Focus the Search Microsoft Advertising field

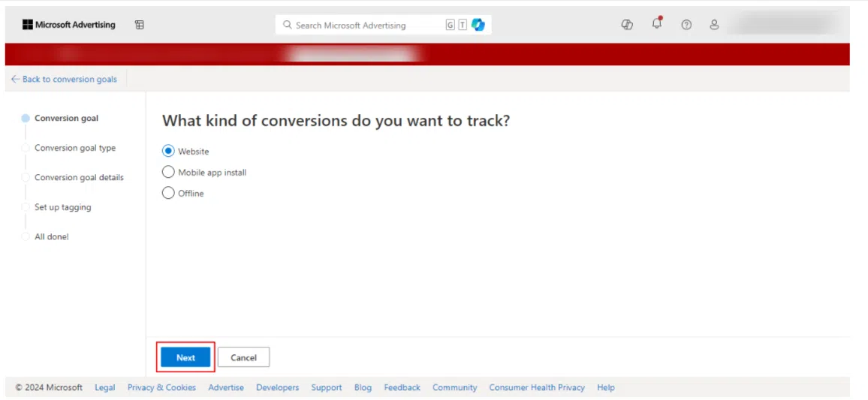click(383, 25)
